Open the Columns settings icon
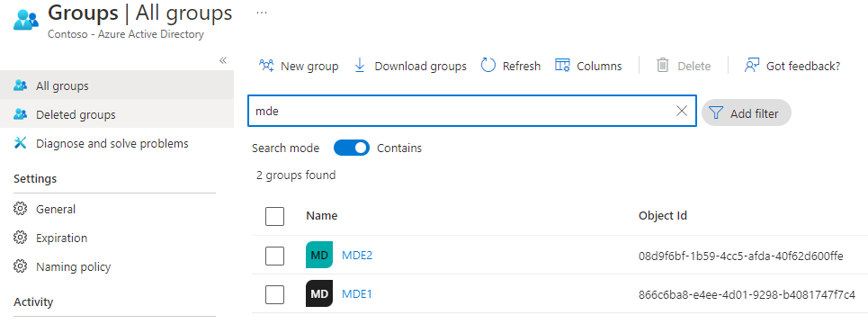 [562, 66]
